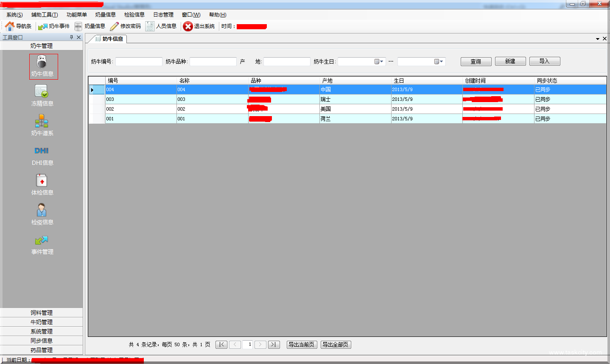Open 辅助工具(T) menu
Image resolution: width=610 pixels, height=364 pixels.
tap(45, 15)
